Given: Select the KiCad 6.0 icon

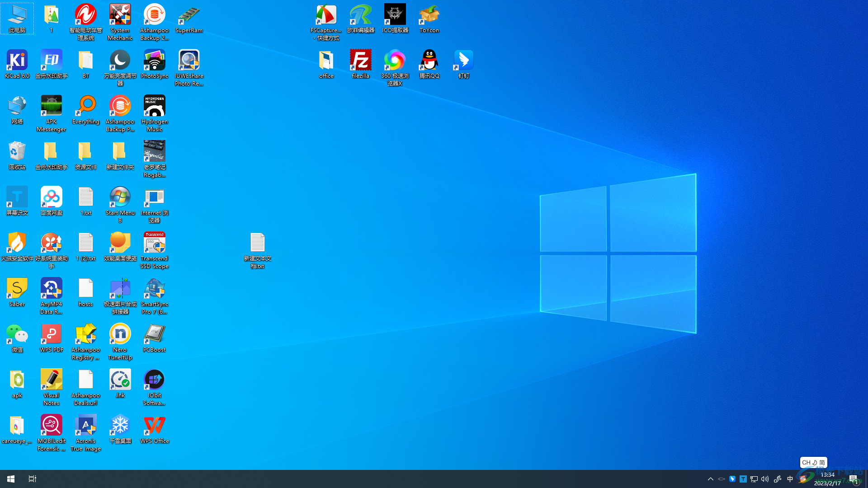Looking at the screenshot, I should click(17, 64).
